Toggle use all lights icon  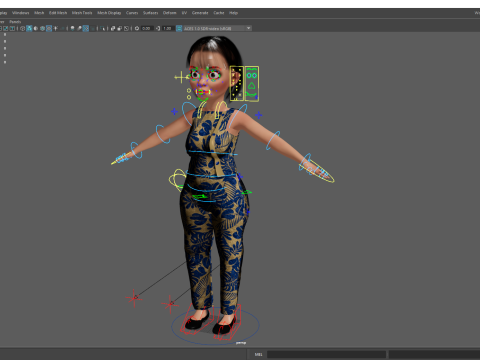pos(55,28)
